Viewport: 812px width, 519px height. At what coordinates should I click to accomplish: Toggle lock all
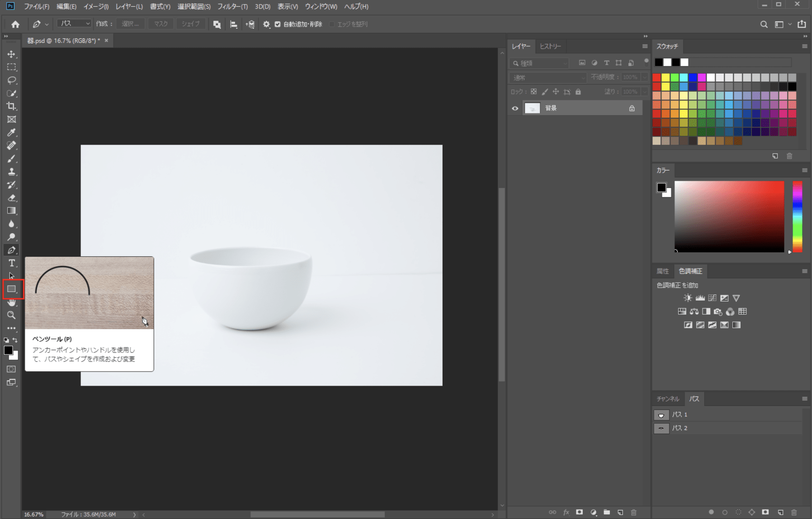tap(578, 92)
